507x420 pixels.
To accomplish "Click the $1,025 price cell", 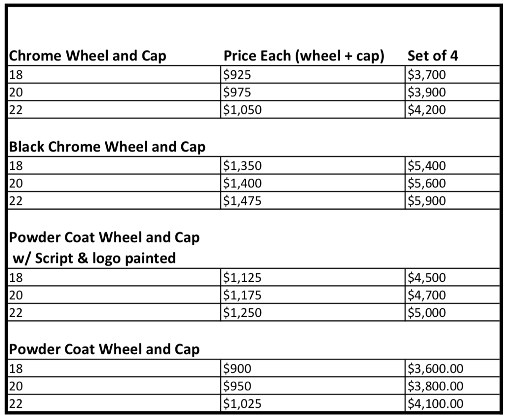I will [x=243, y=404].
